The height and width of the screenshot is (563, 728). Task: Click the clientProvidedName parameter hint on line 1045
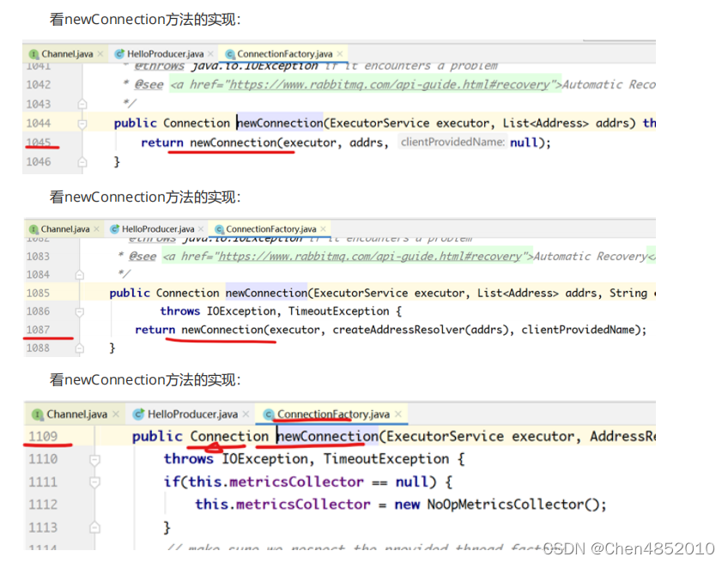point(452,142)
